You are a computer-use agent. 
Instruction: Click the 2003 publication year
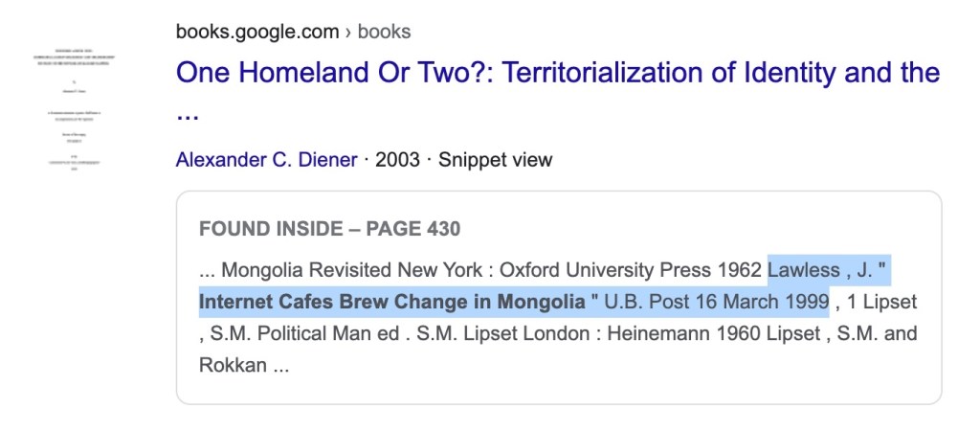(x=397, y=159)
